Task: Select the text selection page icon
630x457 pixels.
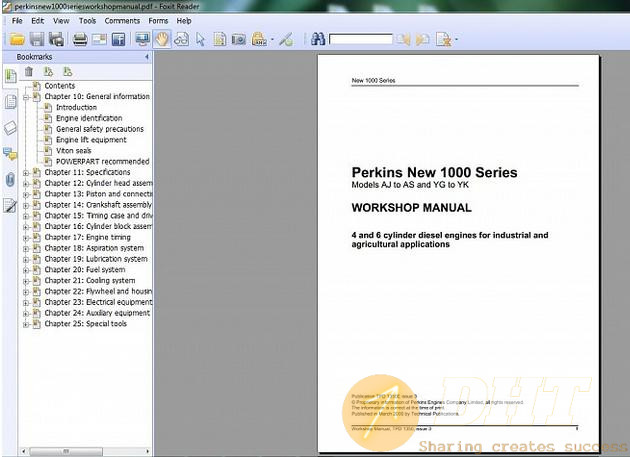Action: (220, 39)
